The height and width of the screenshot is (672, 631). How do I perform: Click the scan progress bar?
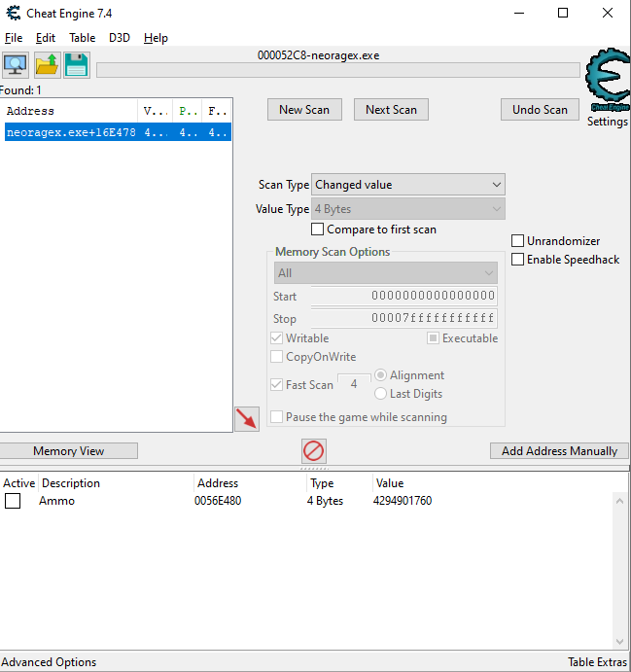338,70
